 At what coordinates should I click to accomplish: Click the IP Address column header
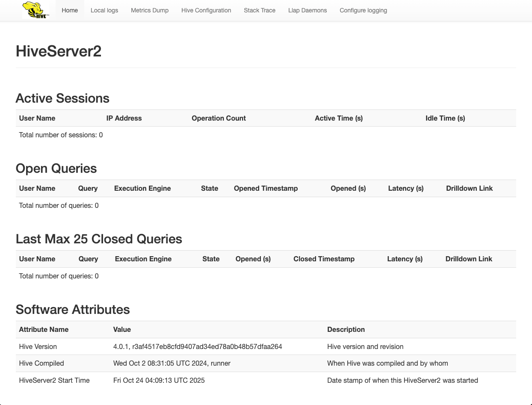pos(124,118)
